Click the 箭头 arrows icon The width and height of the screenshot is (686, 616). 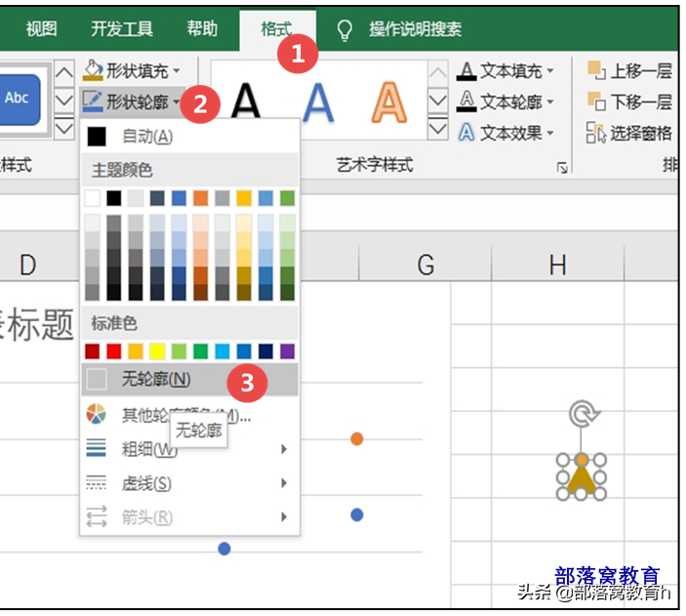pos(97,516)
